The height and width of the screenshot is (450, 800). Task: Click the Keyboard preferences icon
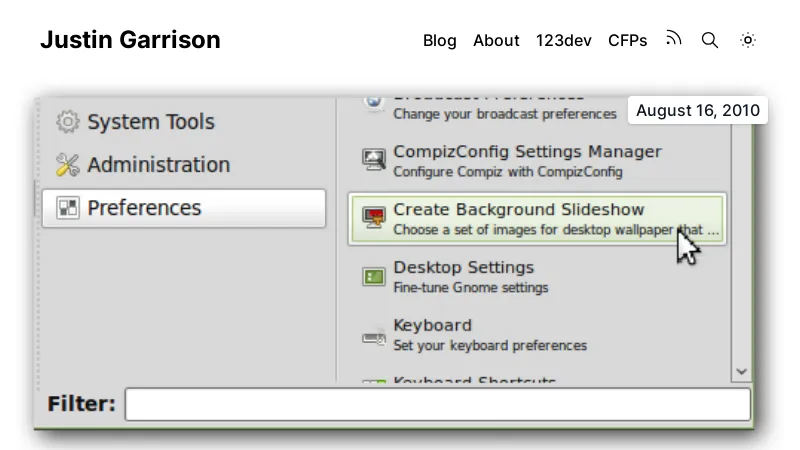pos(373,337)
